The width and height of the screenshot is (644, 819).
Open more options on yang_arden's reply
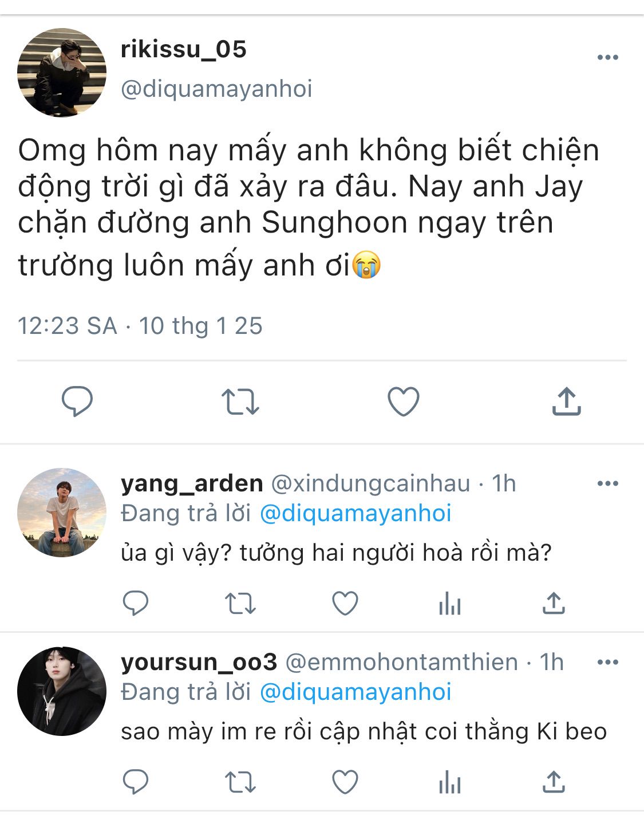[607, 483]
